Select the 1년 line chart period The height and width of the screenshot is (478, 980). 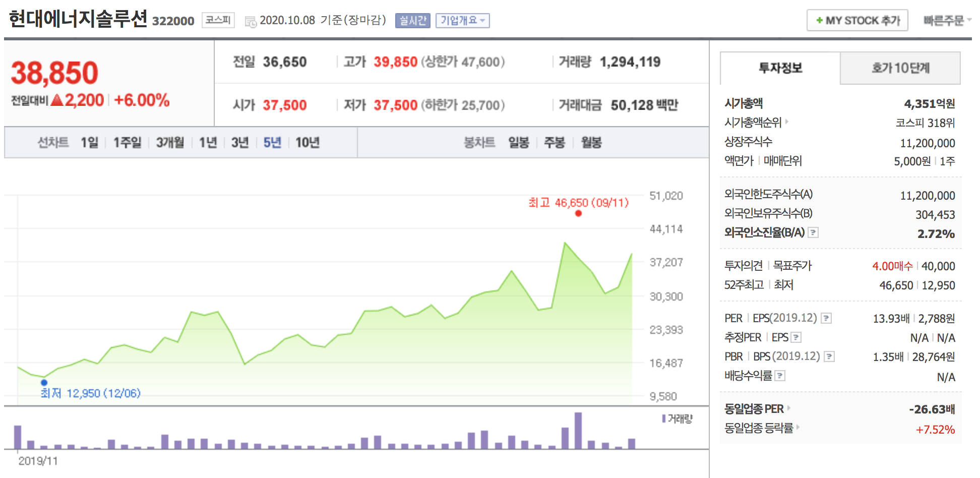click(x=208, y=143)
